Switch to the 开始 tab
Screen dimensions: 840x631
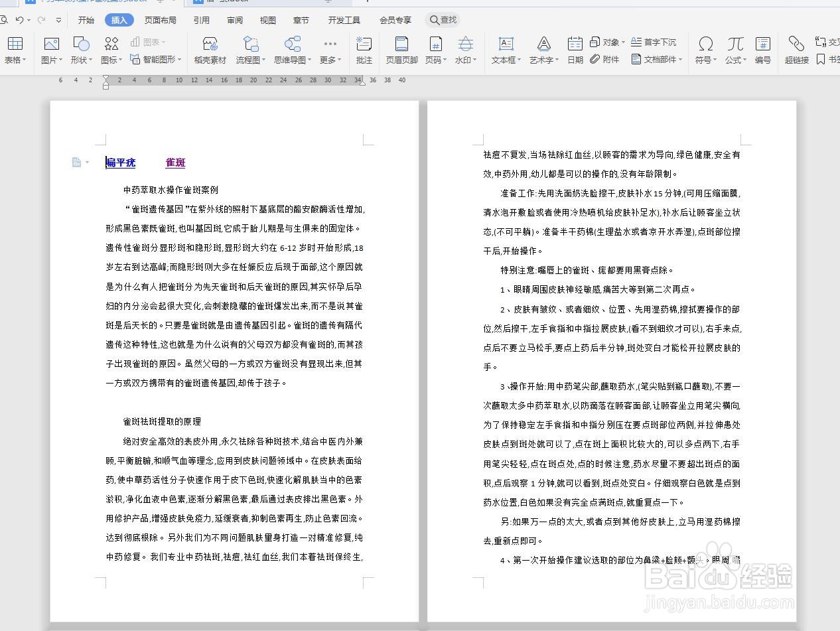pyautogui.click(x=86, y=20)
